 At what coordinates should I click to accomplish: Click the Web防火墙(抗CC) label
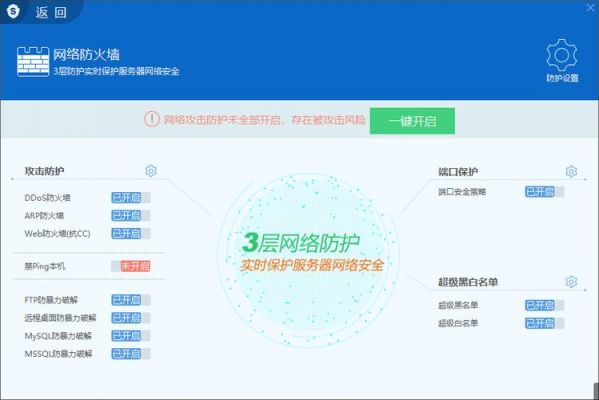(57, 233)
